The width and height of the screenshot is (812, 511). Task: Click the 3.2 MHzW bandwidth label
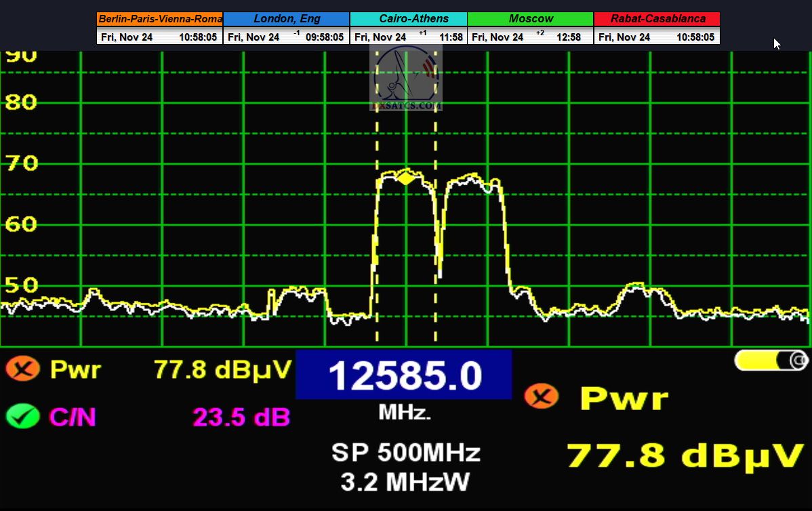pyautogui.click(x=405, y=482)
